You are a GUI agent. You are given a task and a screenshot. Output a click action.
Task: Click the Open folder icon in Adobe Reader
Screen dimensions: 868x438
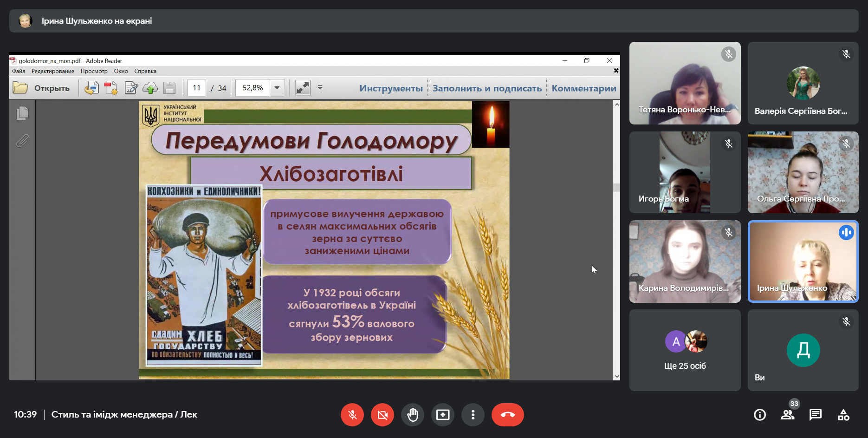pos(20,88)
